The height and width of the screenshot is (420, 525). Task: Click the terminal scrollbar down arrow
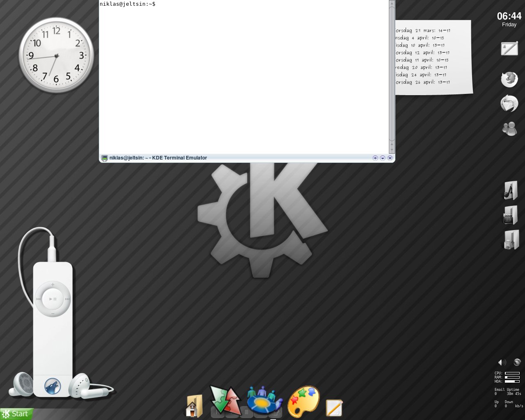pyautogui.click(x=392, y=150)
